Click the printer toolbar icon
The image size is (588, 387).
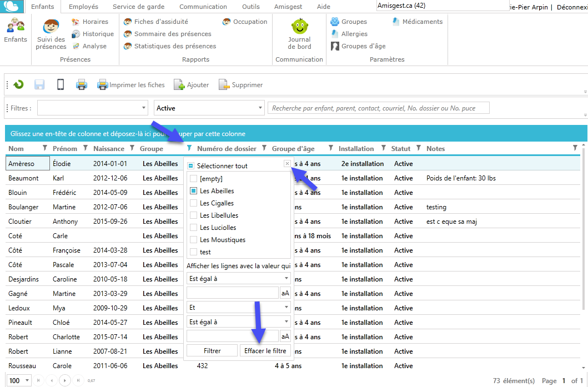click(x=82, y=85)
